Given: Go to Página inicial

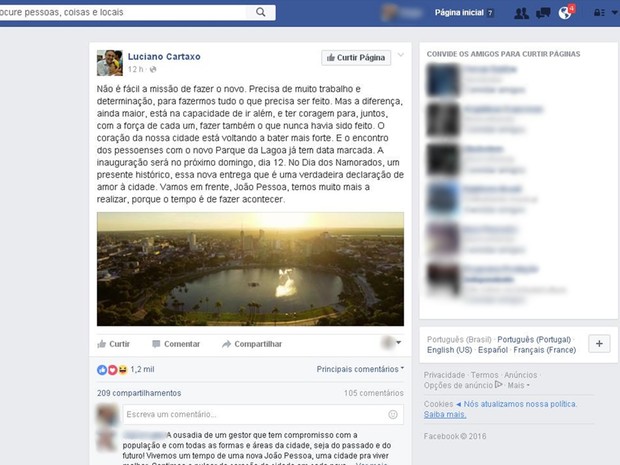Looking at the screenshot, I should point(459,13).
